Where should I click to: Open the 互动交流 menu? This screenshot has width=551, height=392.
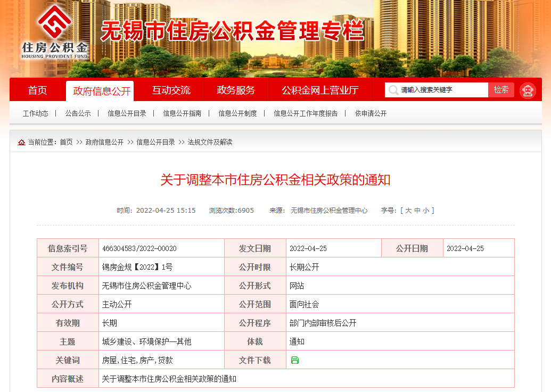point(170,90)
